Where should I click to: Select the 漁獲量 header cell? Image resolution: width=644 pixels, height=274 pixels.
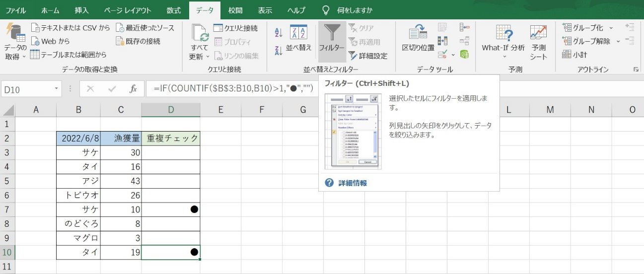tap(121, 138)
